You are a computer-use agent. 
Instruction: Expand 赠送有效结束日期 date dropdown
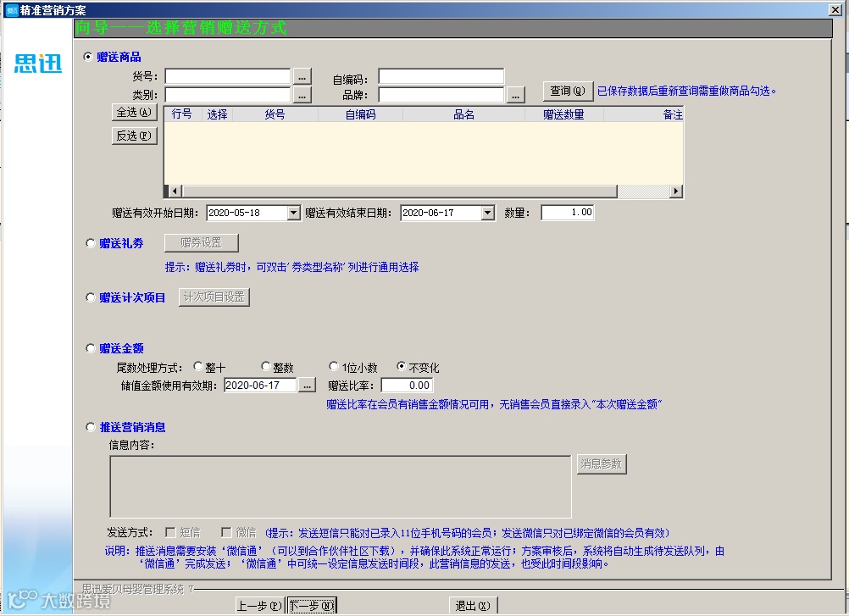pos(487,213)
